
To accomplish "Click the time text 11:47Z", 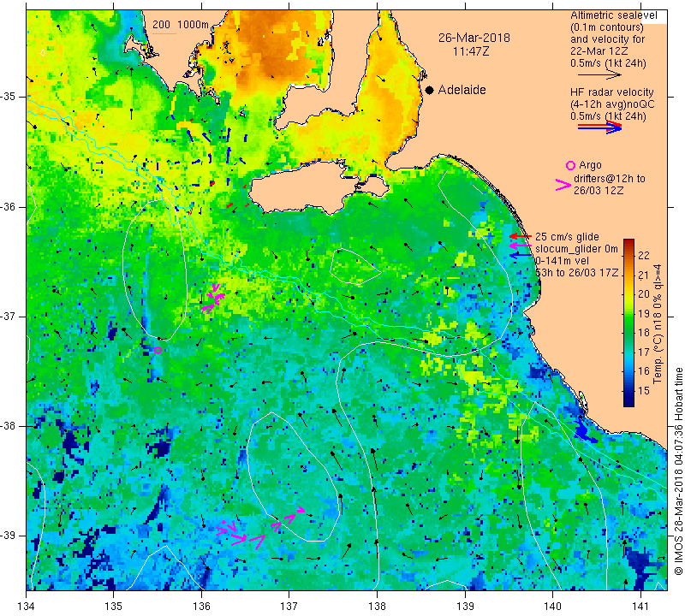I will coord(471,51).
